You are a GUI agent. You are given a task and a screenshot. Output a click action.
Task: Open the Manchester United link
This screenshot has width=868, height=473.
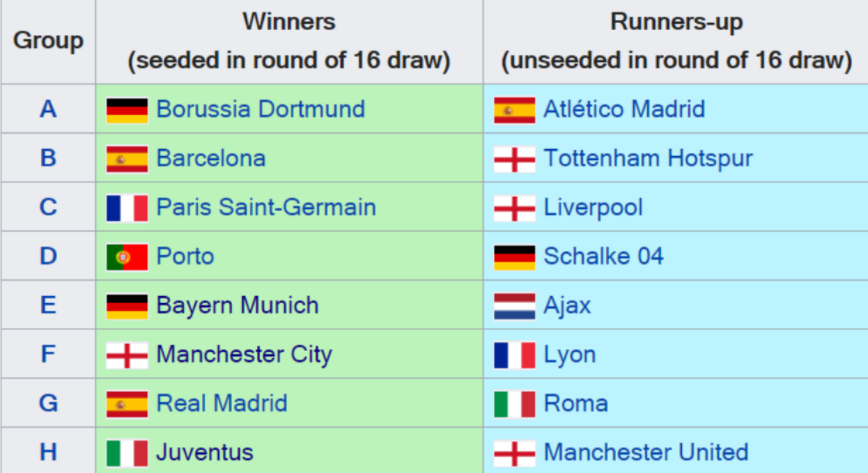[x=646, y=453]
